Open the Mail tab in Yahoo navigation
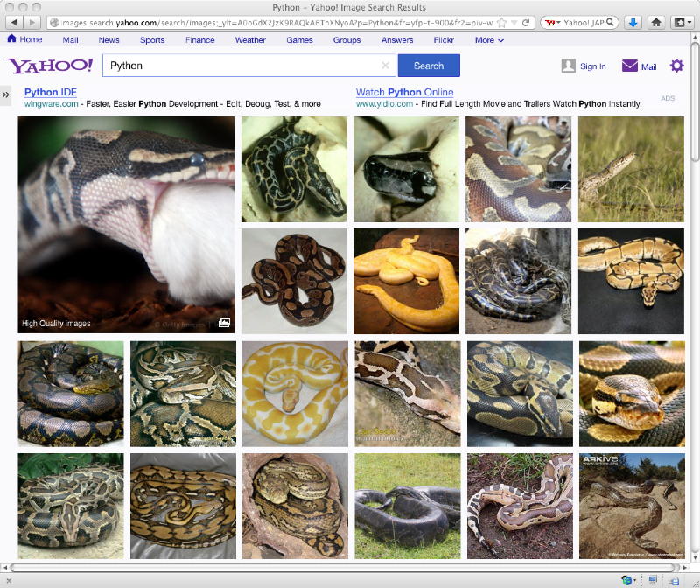Viewport: 700px width, 588px height. coord(70,40)
